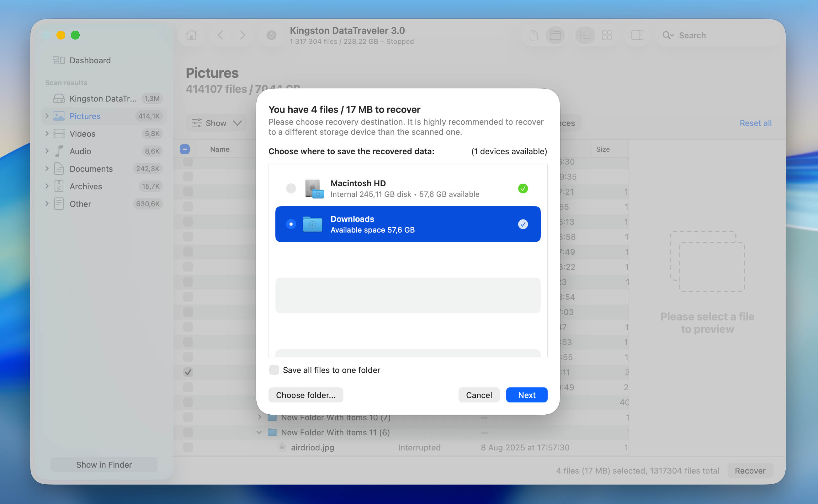Image resolution: width=818 pixels, height=504 pixels.
Task: Enable Save all files to one folder
Action: 274,370
